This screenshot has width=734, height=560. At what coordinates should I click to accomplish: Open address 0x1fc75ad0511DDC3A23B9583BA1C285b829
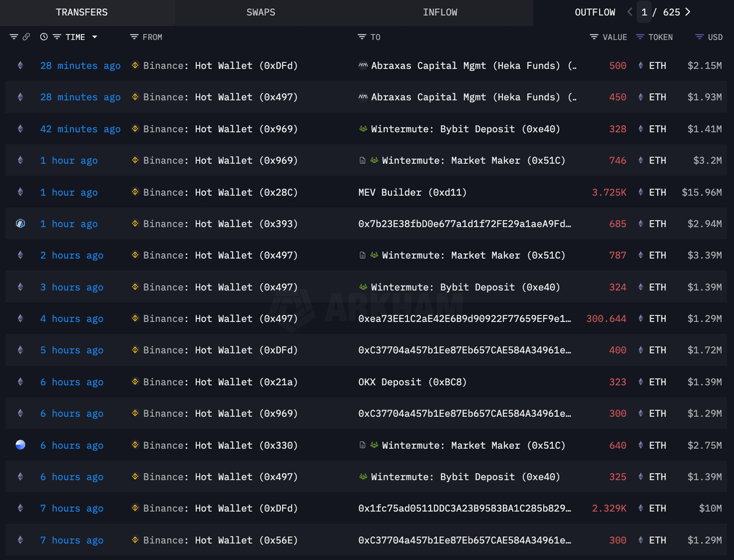(x=465, y=509)
